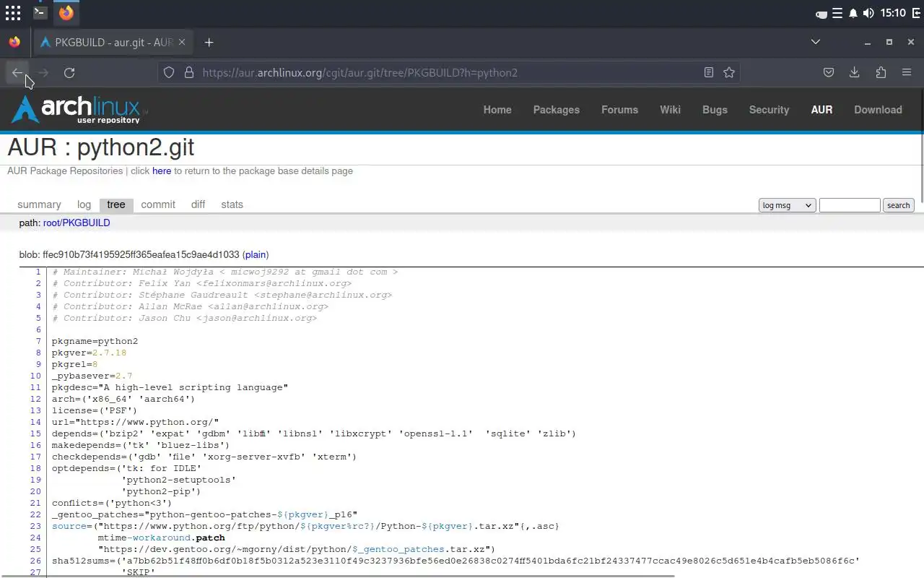The image size is (924, 578).
Task: Open the Pocket save icon
Action: coord(829,72)
